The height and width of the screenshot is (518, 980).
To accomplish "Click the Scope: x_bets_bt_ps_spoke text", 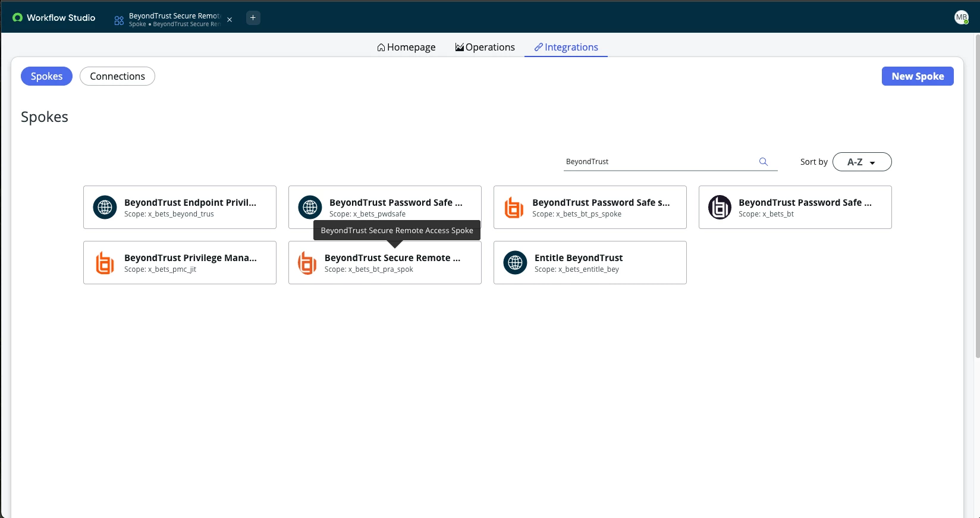I will tap(577, 214).
